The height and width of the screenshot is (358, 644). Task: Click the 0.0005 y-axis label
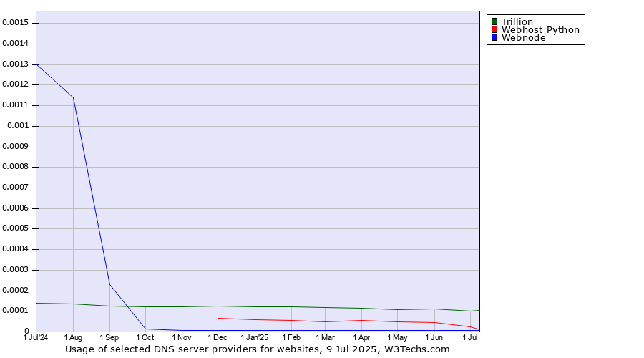tap(15, 228)
